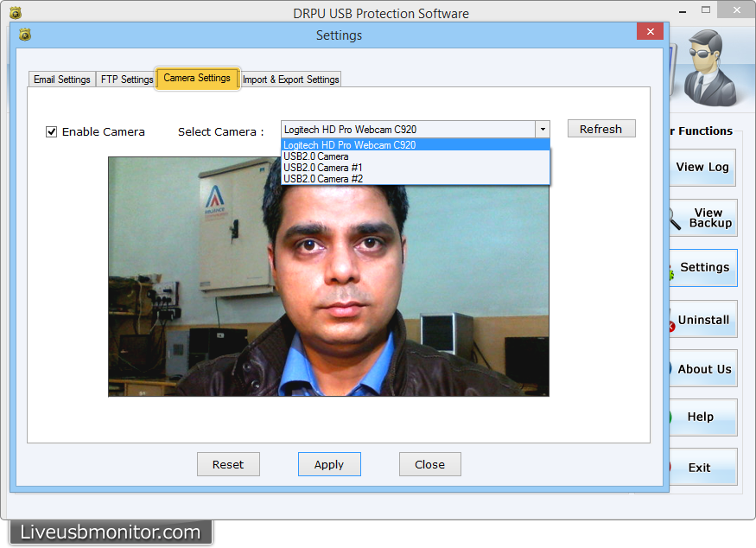Pick USB2.0 Camera #1 option
This screenshot has width=756, height=548.
(415, 168)
